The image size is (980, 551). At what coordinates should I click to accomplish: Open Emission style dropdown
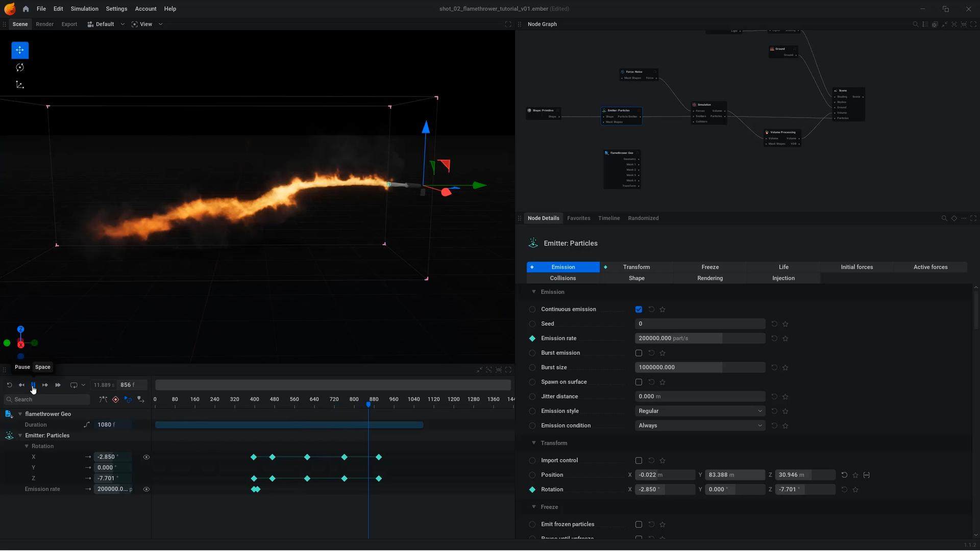coord(700,411)
